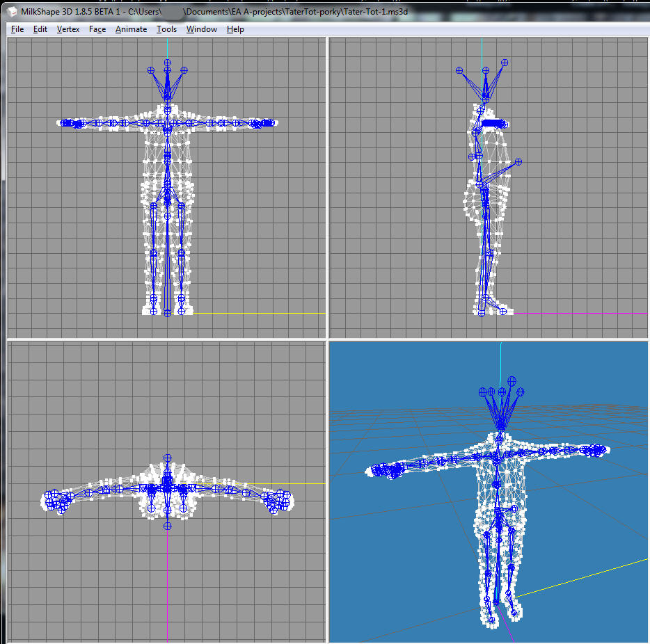Click the magenta axis line in the side view
The image size is (650, 644).
578,313
